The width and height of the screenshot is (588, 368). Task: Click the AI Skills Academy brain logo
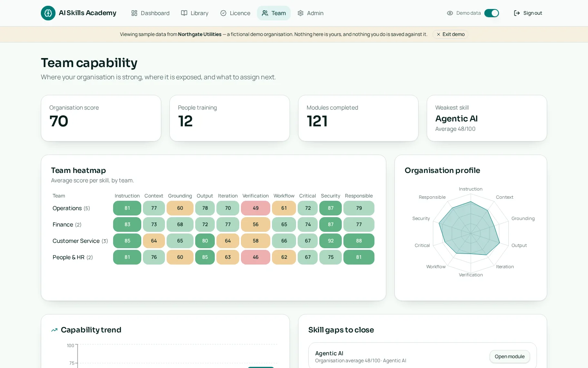(x=48, y=13)
